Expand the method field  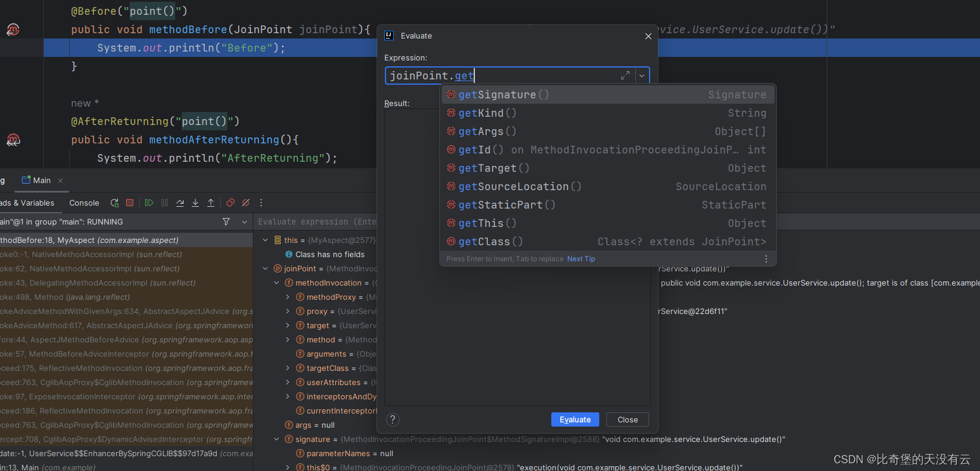288,339
